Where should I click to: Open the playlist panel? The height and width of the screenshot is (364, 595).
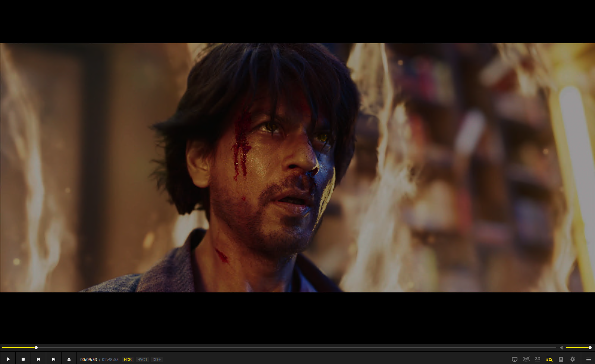[x=561, y=359]
